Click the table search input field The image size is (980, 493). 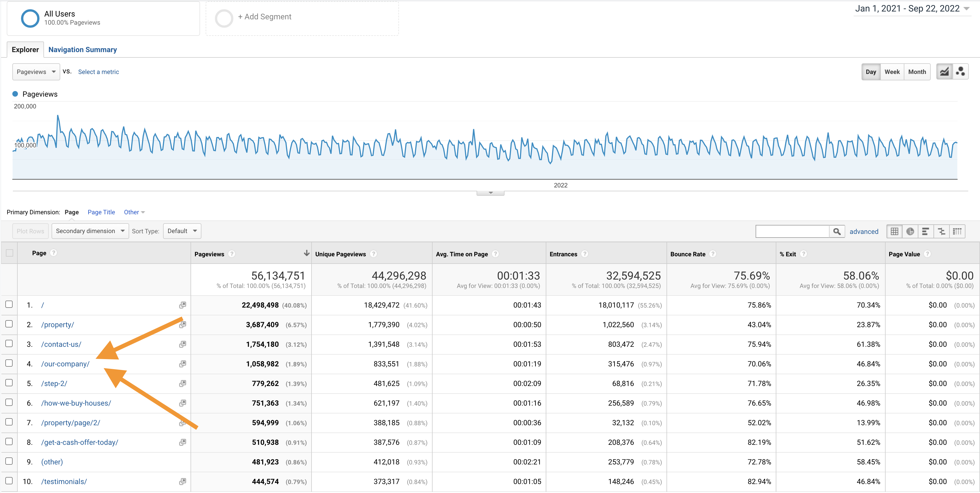click(793, 231)
